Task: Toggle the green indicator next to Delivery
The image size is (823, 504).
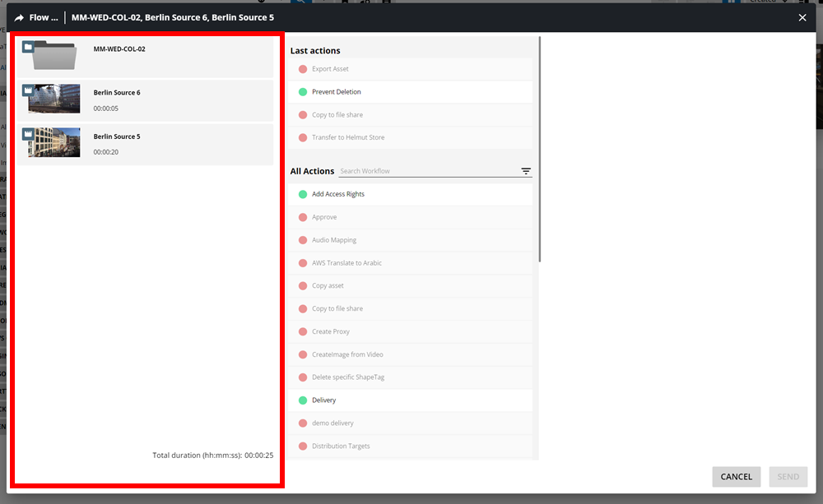Action: 303,400
